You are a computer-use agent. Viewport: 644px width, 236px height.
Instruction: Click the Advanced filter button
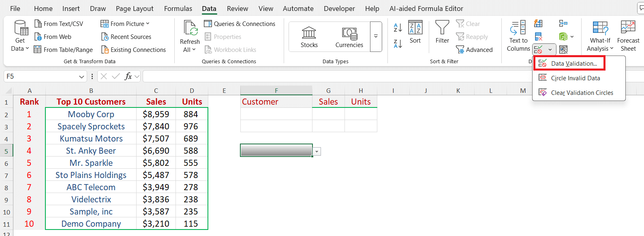pos(474,50)
